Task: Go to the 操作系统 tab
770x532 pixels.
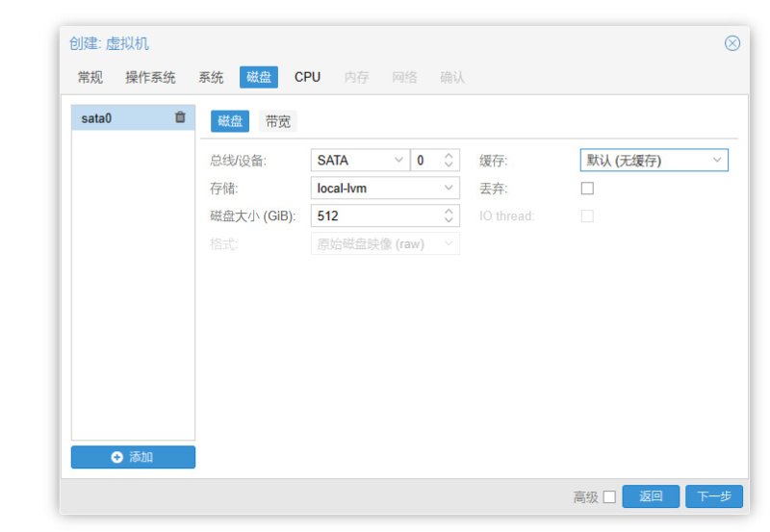Action: (x=150, y=77)
